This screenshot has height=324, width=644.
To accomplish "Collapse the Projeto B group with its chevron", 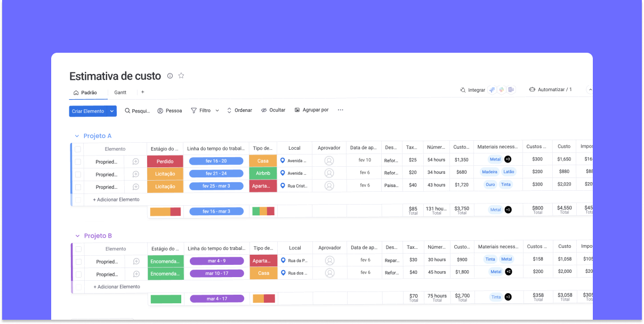I will tap(77, 236).
